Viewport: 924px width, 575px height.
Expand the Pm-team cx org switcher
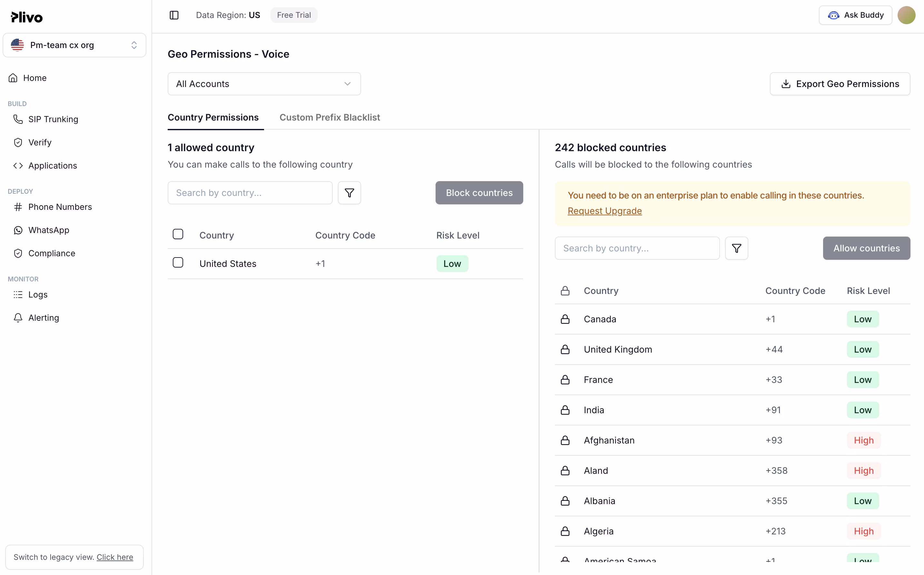coord(74,45)
